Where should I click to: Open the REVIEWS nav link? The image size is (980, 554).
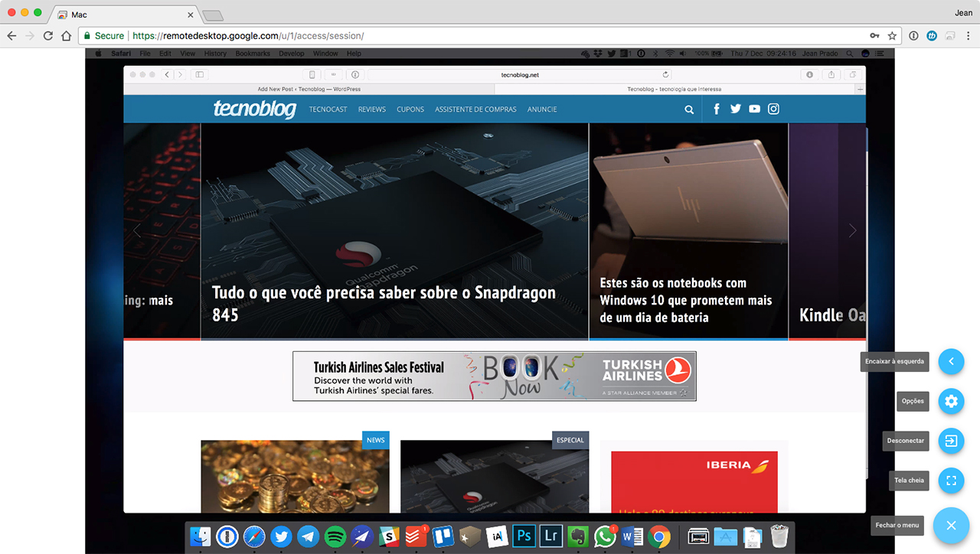coord(372,109)
